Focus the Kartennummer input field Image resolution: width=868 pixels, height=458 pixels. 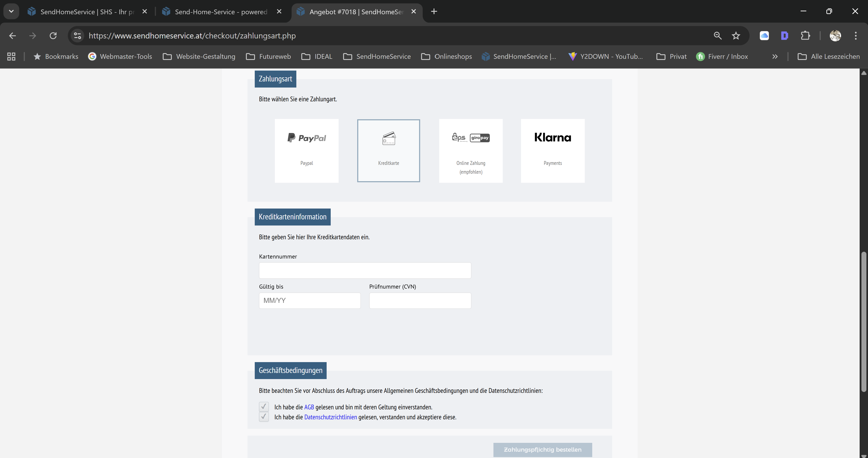365,271
